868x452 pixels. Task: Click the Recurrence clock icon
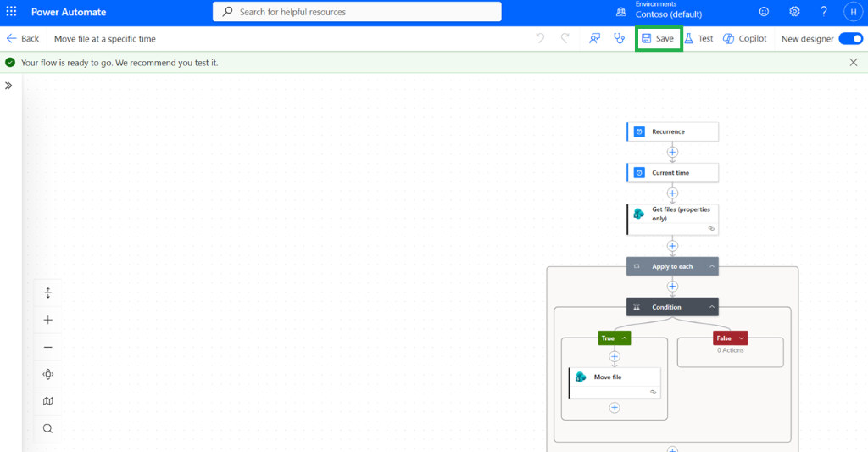(x=639, y=131)
